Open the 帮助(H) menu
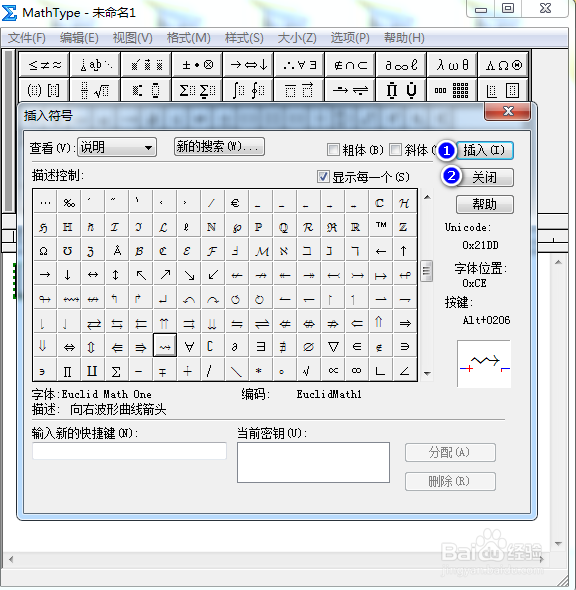This screenshot has width=576, height=590. click(404, 38)
